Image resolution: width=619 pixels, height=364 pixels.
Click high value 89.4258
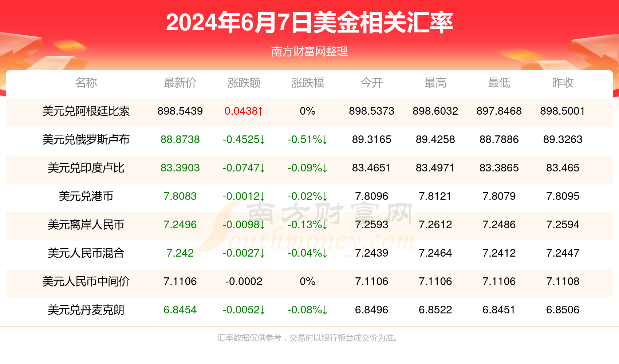point(435,139)
